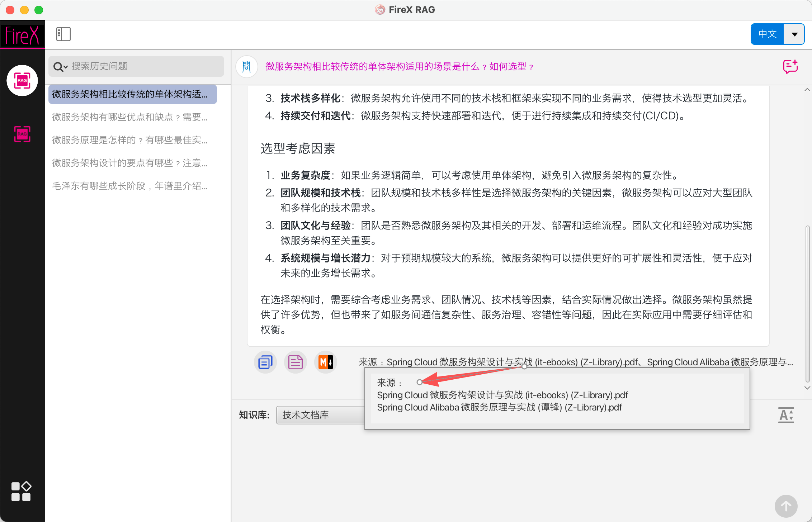This screenshot has width=812, height=522.
Task: Expand search options next to magnifier icon
Action: (x=66, y=67)
